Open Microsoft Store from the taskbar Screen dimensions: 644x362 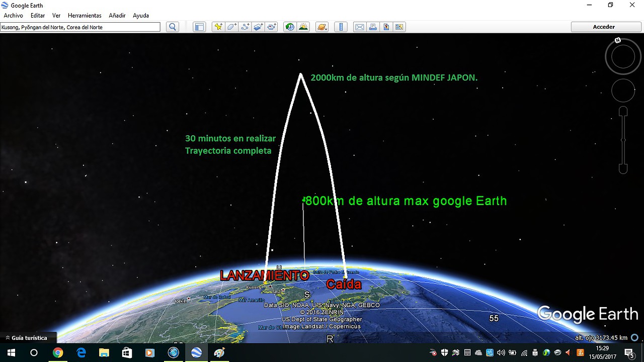pos(127,353)
